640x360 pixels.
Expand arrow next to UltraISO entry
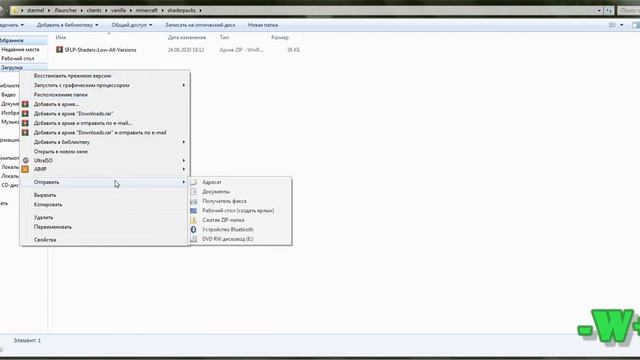184,160
